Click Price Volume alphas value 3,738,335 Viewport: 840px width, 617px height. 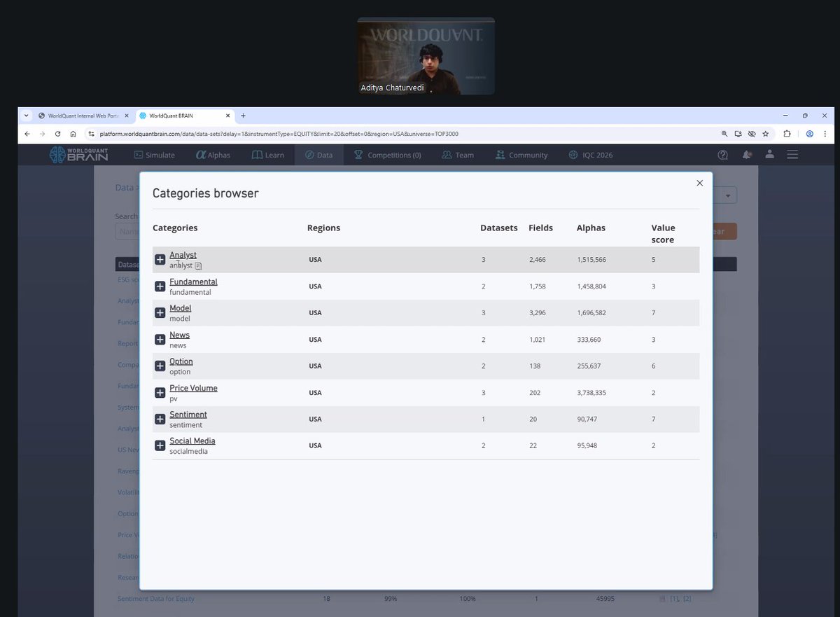[x=591, y=392]
